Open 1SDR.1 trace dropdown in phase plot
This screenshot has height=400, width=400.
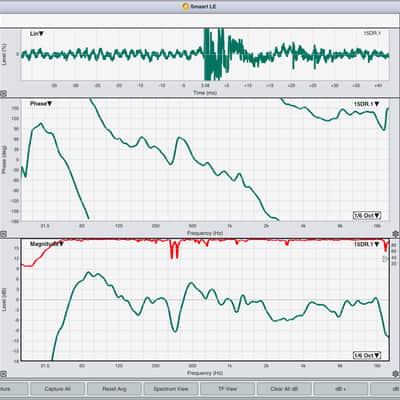click(367, 104)
